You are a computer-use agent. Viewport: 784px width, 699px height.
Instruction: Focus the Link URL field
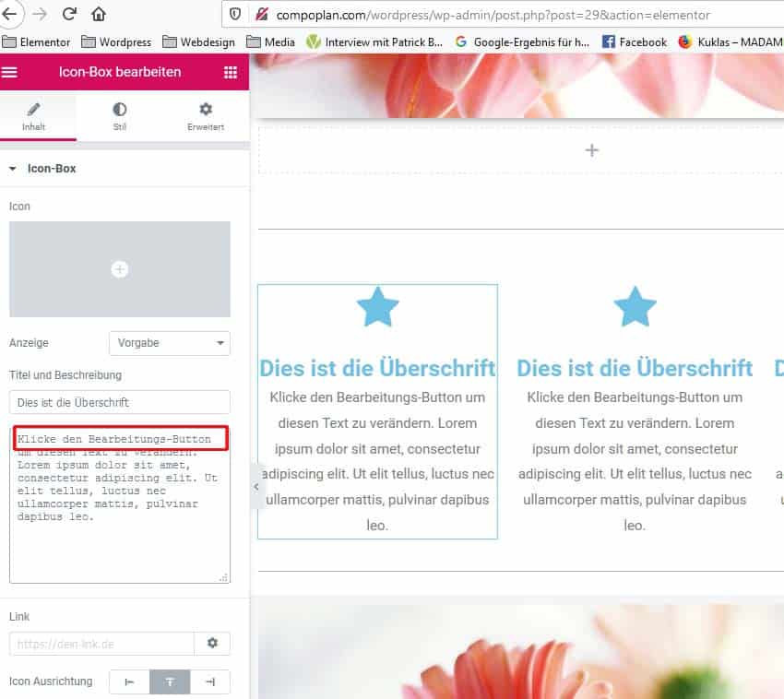[101, 643]
